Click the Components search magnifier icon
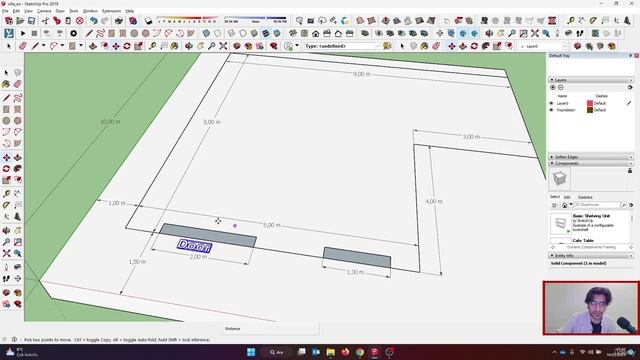 click(x=624, y=205)
